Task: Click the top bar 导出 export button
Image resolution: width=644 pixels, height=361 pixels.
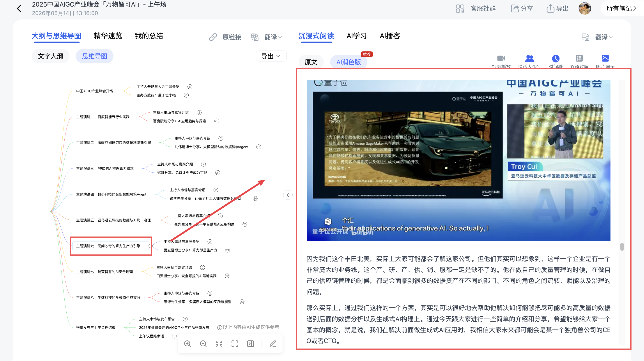Action: click(x=557, y=9)
